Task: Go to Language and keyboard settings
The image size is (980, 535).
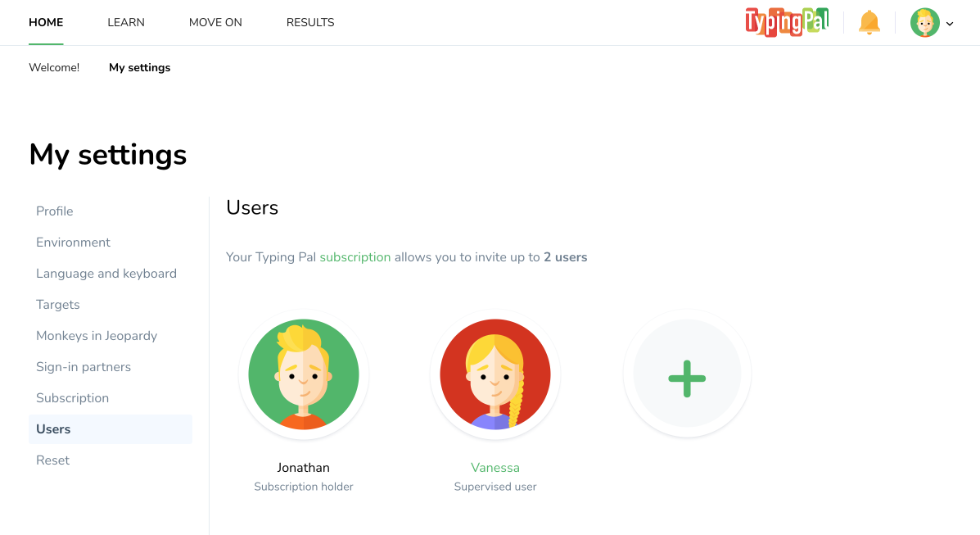Action: 106,274
